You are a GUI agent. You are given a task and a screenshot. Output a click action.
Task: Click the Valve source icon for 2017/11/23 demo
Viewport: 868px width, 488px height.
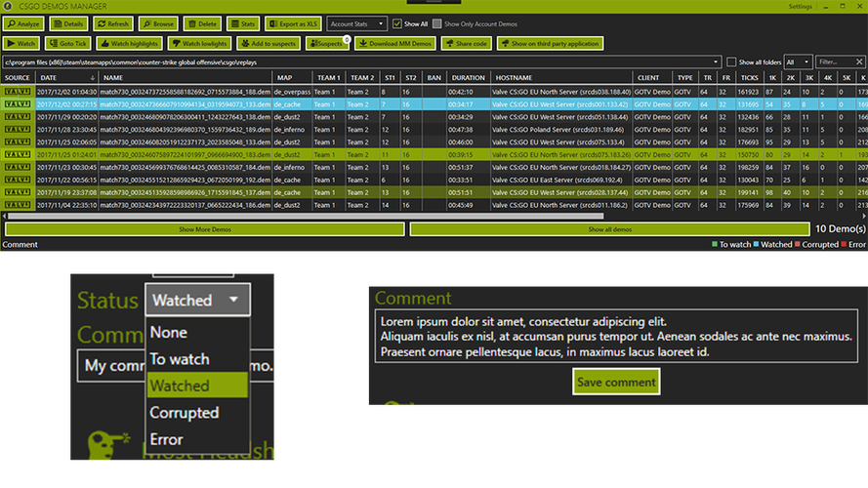pyautogui.click(x=18, y=167)
